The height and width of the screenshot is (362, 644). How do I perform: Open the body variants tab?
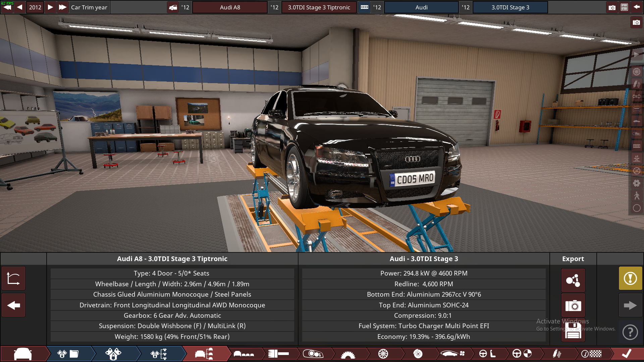click(x=244, y=354)
